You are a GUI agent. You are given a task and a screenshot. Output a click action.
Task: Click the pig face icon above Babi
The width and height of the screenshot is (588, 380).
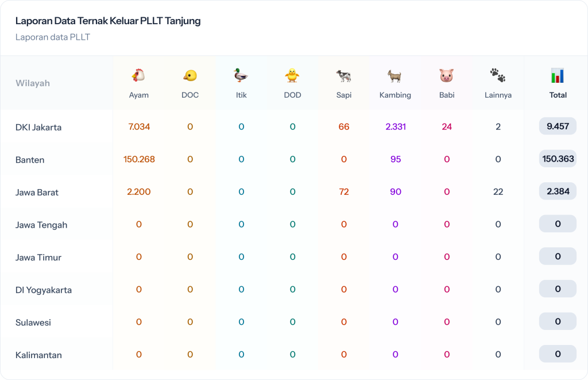[x=447, y=76]
